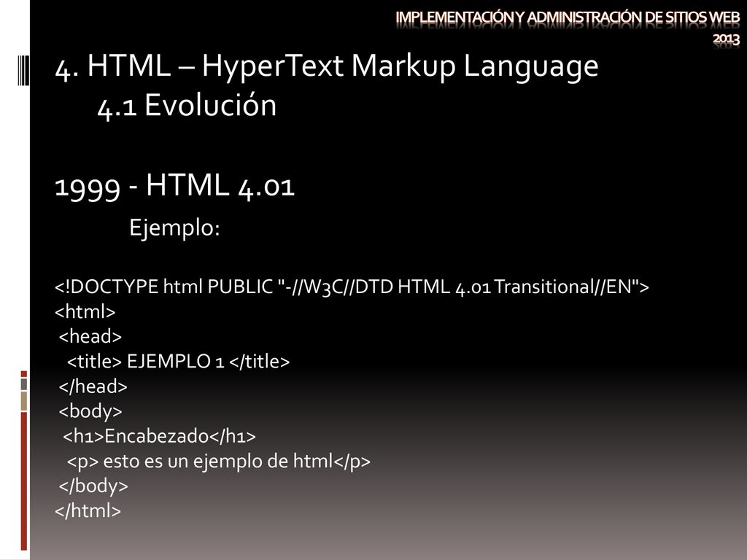This screenshot has height=560, width=747.
Task: Click the closing '</head>' tag line
Action: point(93,386)
